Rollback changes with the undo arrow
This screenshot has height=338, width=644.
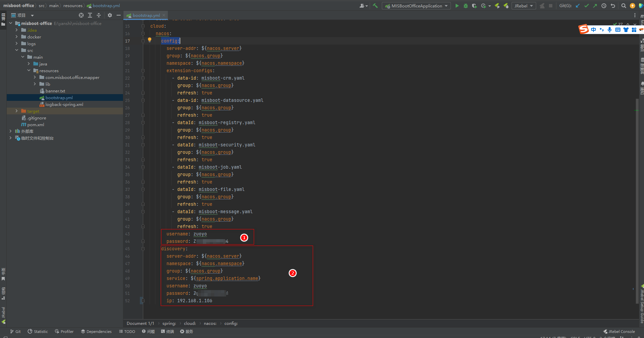(613, 6)
